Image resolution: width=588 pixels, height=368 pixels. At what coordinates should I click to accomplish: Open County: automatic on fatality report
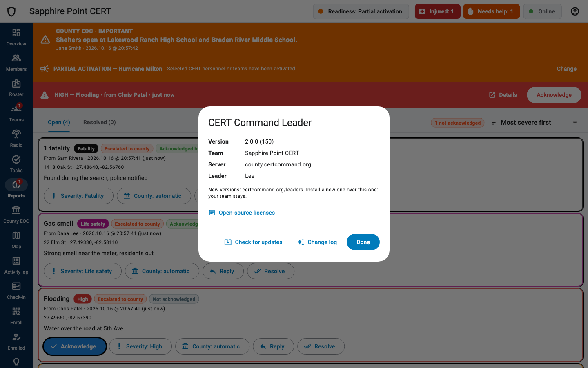coord(154,196)
